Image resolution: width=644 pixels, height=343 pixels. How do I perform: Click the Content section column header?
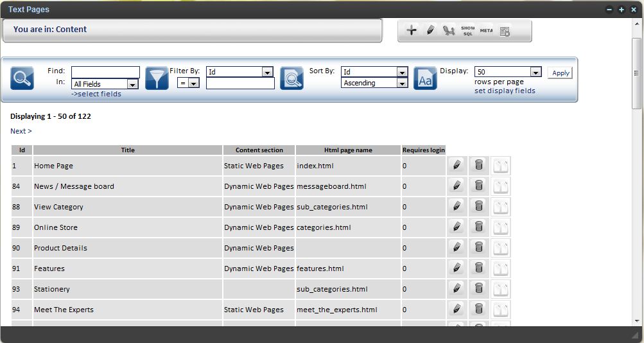tap(259, 150)
